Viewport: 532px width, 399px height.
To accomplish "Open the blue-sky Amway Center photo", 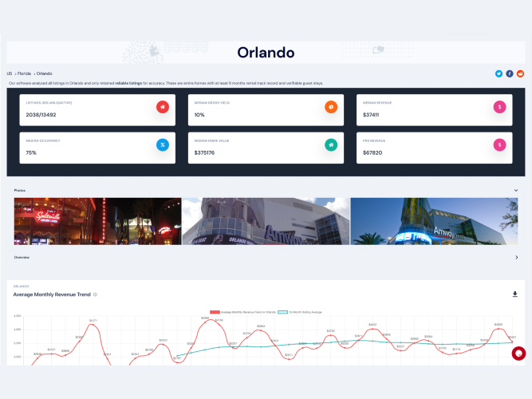I will [434, 221].
